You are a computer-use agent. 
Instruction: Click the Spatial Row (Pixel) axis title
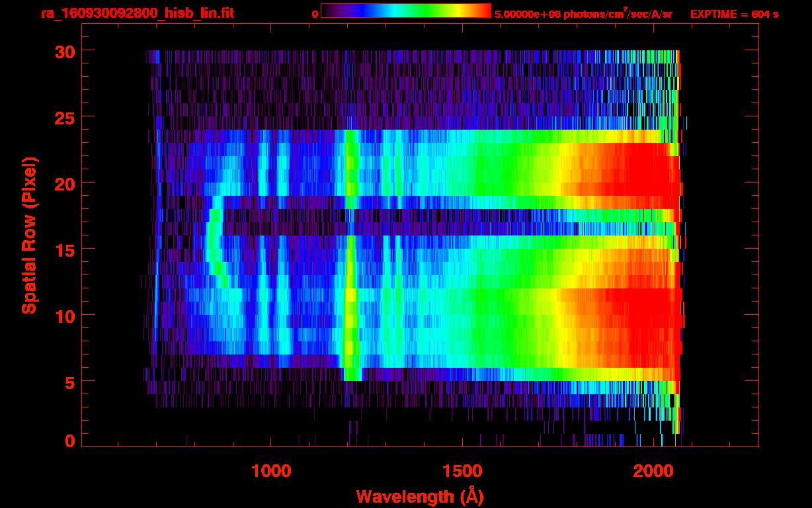pos(29,235)
